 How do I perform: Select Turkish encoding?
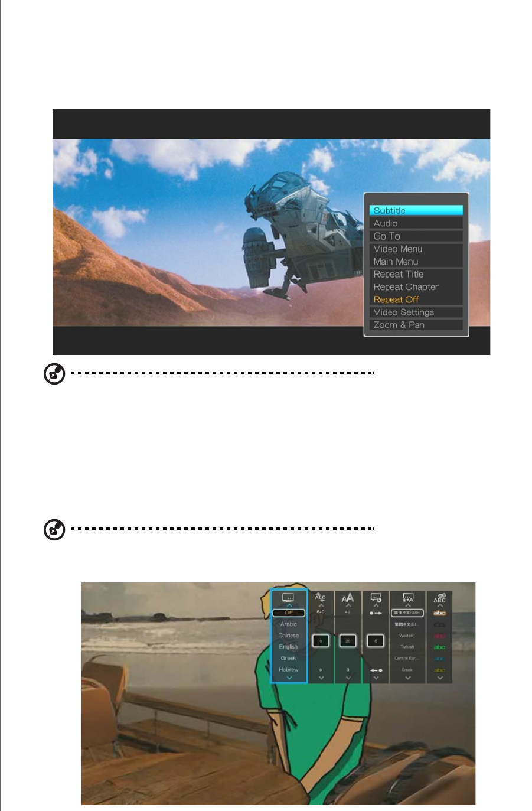[x=407, y=647]
